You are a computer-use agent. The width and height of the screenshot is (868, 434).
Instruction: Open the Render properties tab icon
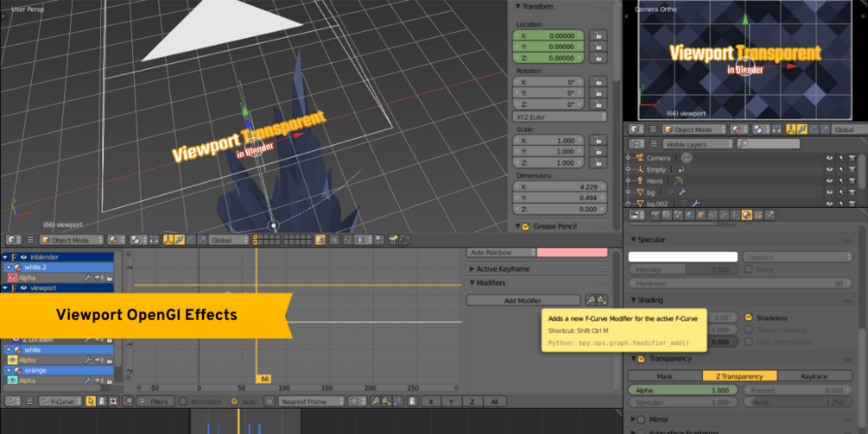[656, 215]
